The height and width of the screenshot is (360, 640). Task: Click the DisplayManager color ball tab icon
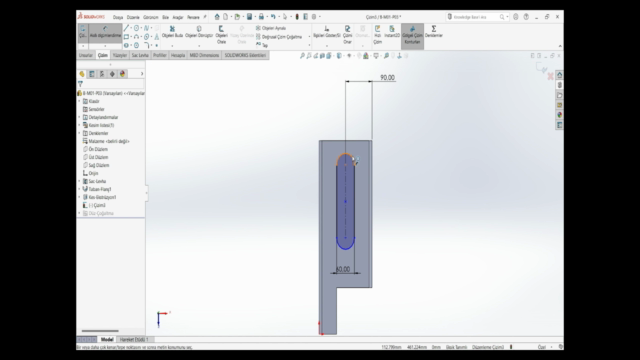click(x=122, y=74)
